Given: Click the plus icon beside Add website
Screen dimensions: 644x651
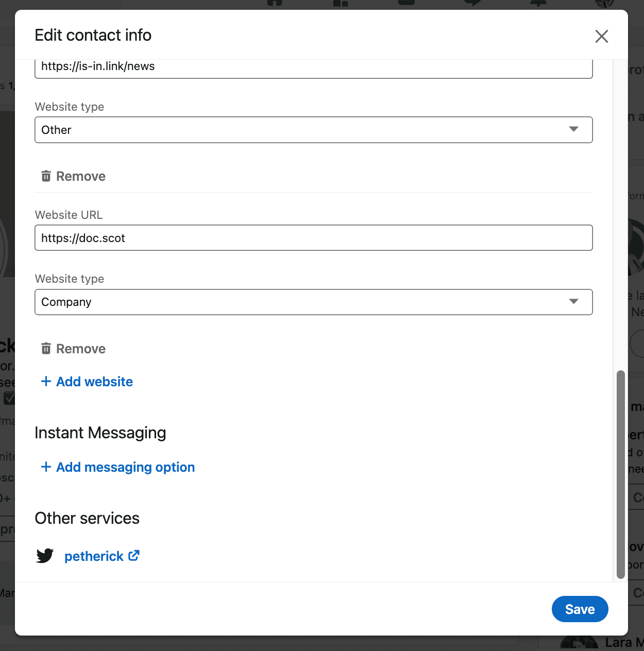Looking at the screenshot, I should (46, 381).
